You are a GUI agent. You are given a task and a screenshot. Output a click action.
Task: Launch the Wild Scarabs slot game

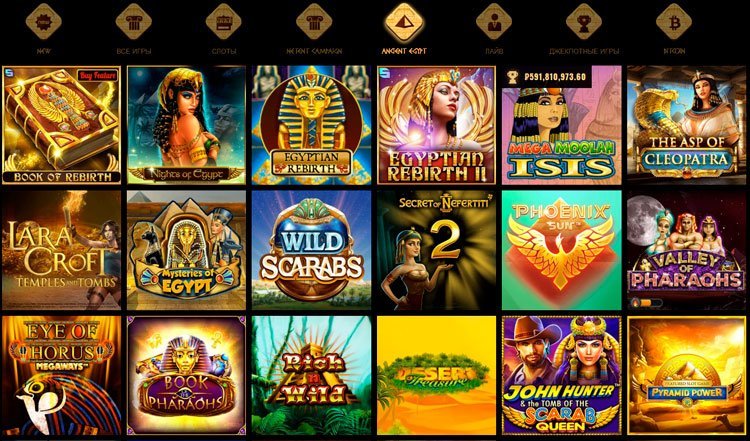pos(311,250)
